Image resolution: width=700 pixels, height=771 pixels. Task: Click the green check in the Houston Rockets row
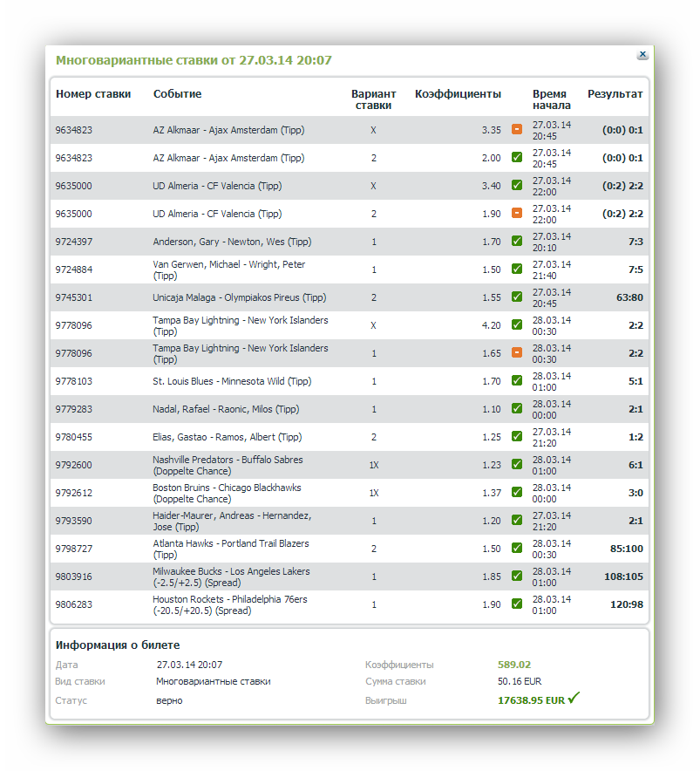(x=517, y=604)
